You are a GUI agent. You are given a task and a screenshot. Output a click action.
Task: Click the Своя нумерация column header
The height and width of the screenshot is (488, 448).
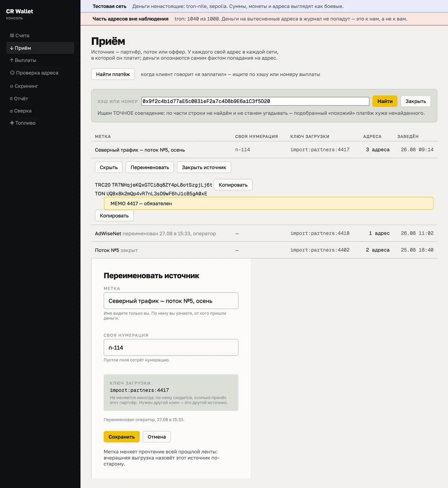[x=257, y=137]
